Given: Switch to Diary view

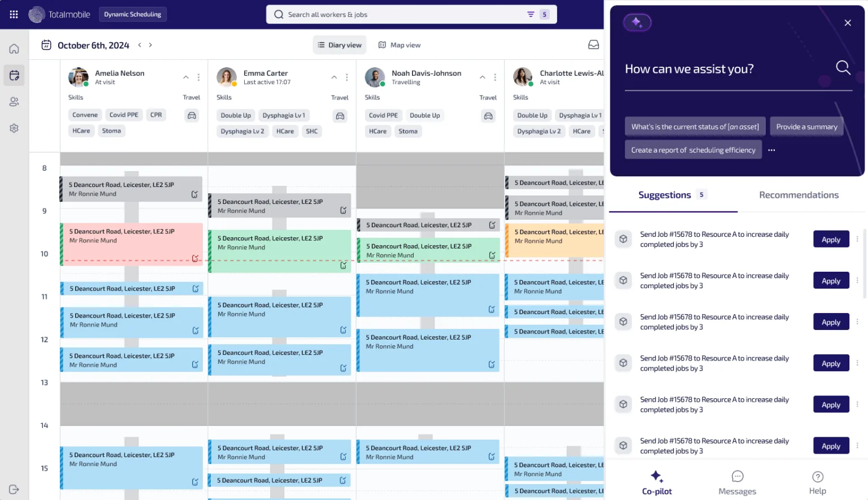Looking at the screenshot, I should (340, 45).
